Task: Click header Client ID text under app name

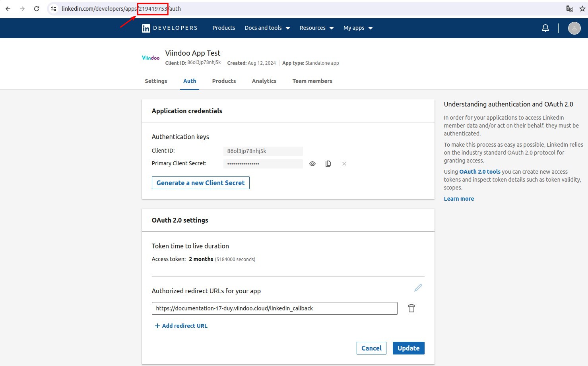Action: coord(193,63)
